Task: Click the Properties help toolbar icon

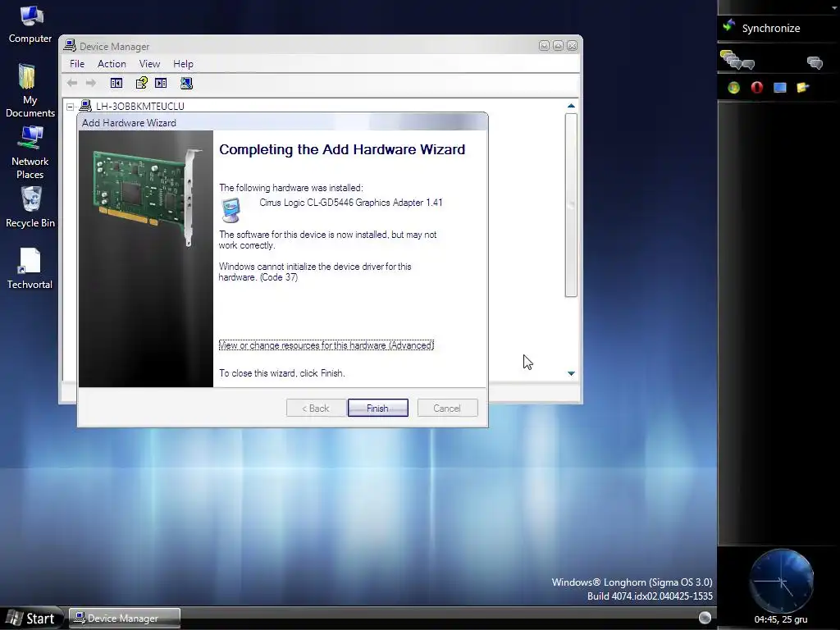Action: (141, 83)
